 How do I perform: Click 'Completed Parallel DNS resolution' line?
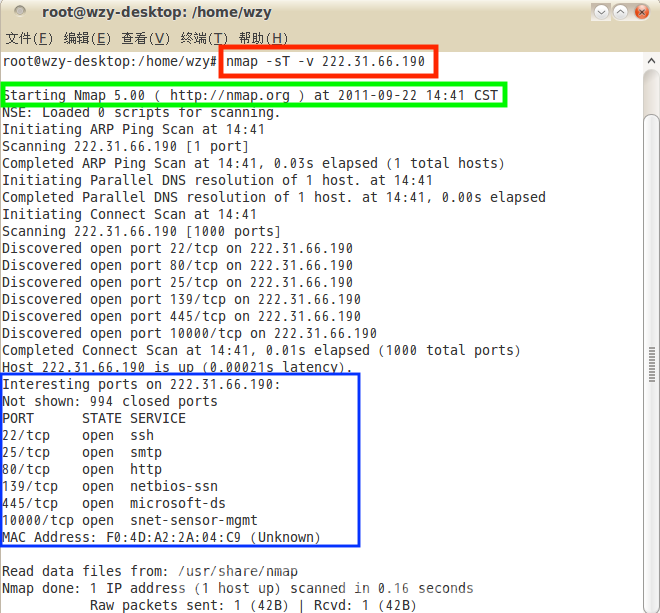click(x=274, y=197)
